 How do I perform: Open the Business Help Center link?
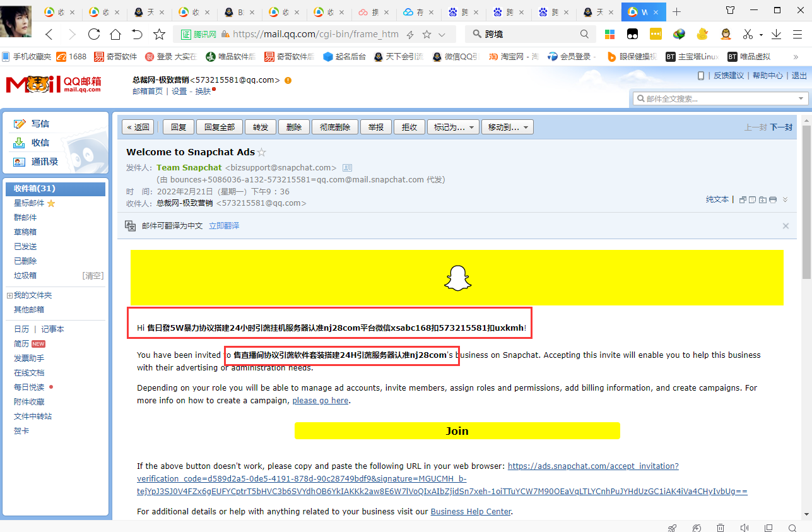pos(471,511)
